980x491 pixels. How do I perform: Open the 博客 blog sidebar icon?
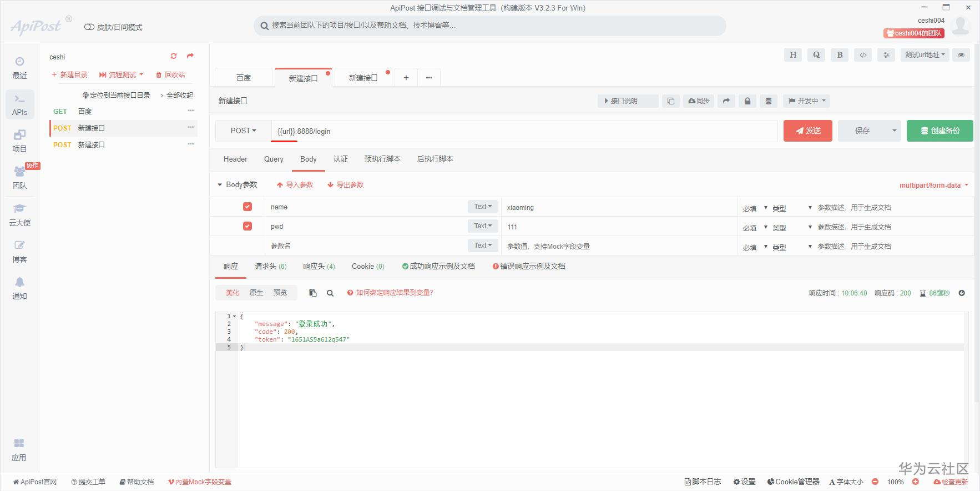[19, 252]
